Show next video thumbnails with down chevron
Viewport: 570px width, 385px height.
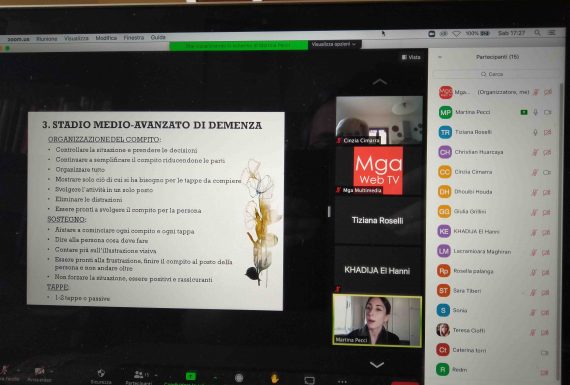click(377, 364)
